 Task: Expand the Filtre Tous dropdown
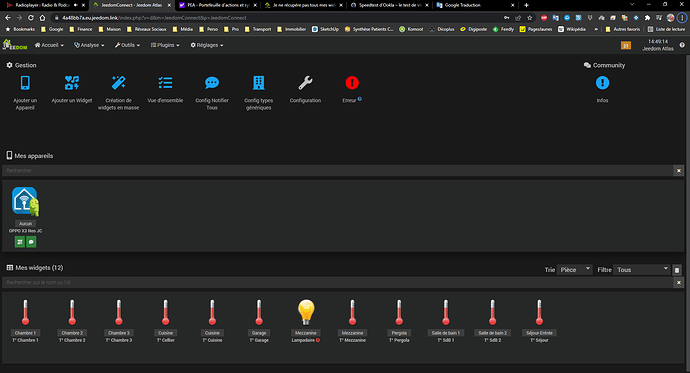[x=642, y=270]
